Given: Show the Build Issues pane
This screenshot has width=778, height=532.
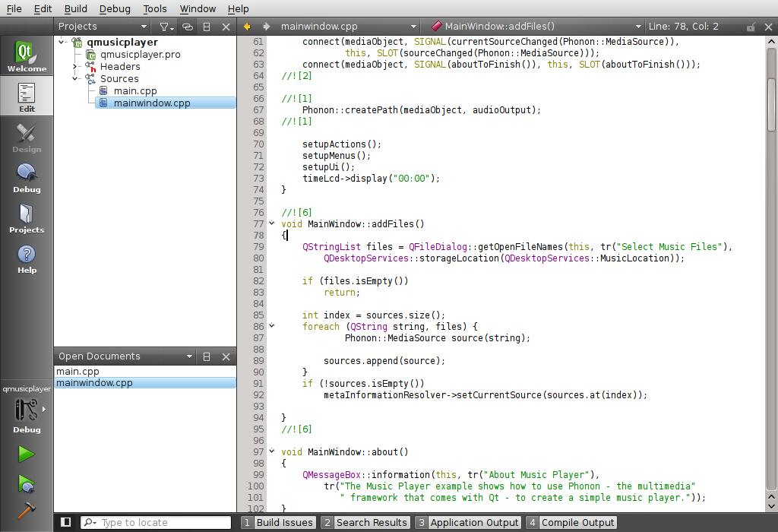Looking at the screenshot, I should pos(278,523).
